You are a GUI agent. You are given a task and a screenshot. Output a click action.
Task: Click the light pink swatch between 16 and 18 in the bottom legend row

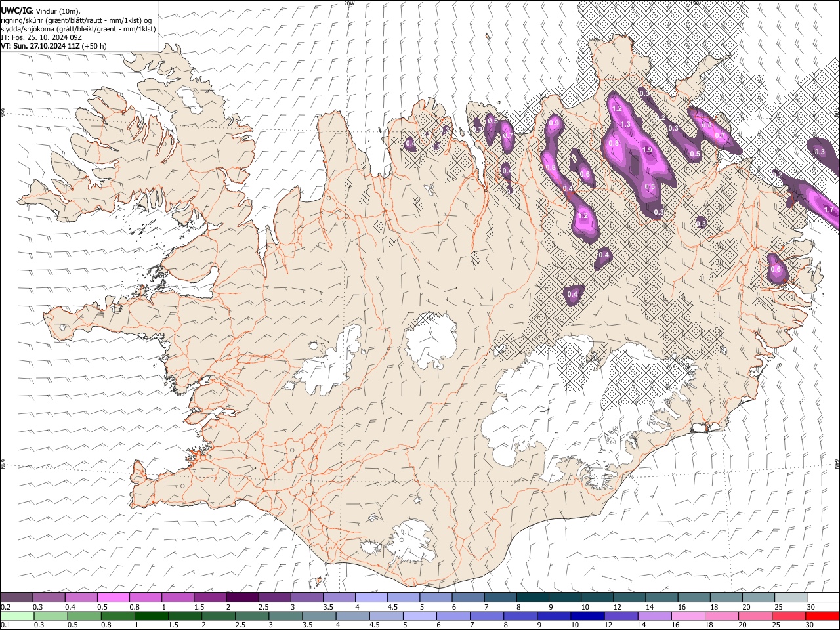[688, 616]
